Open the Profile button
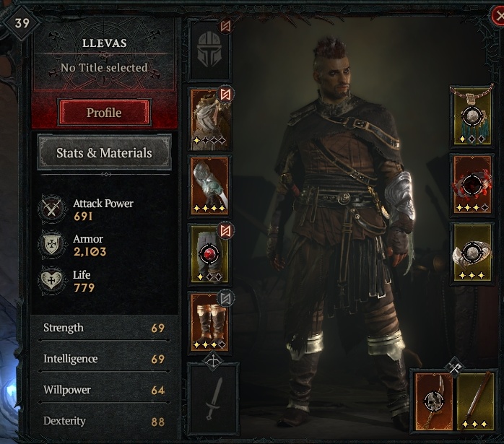 104,113
